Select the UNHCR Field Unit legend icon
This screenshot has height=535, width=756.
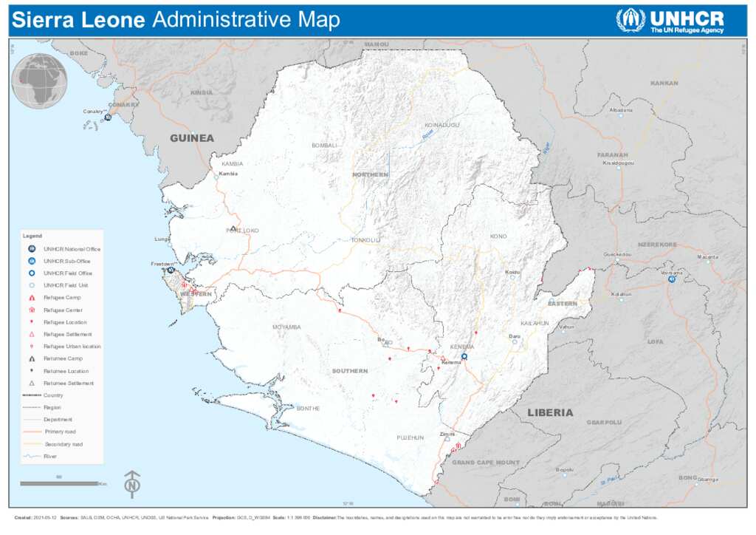[x=32, y=285]
